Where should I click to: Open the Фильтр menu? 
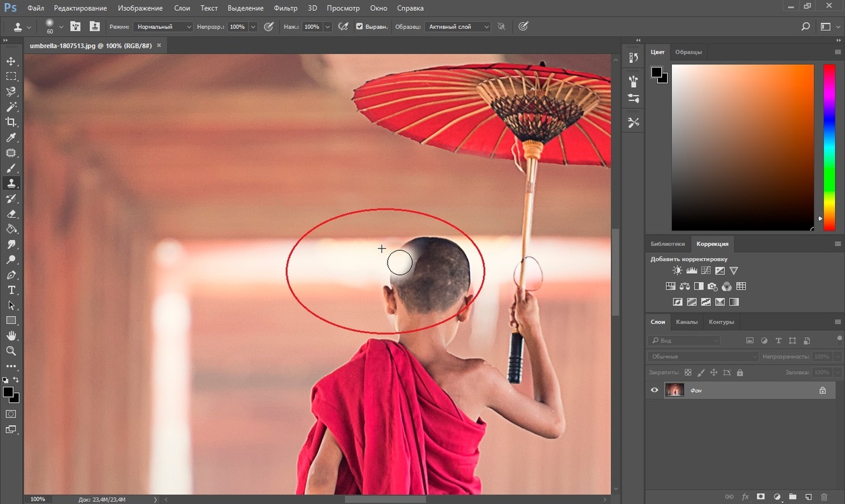(286, 8)
